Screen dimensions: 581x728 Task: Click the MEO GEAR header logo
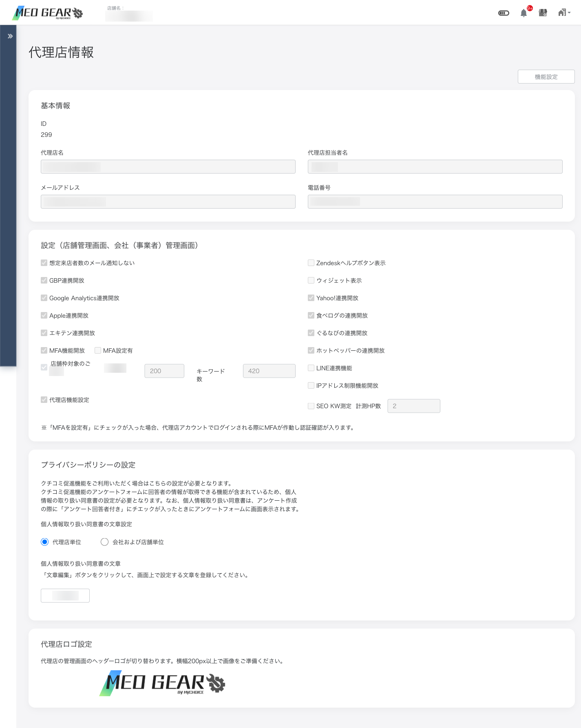[x=48, y=13]
